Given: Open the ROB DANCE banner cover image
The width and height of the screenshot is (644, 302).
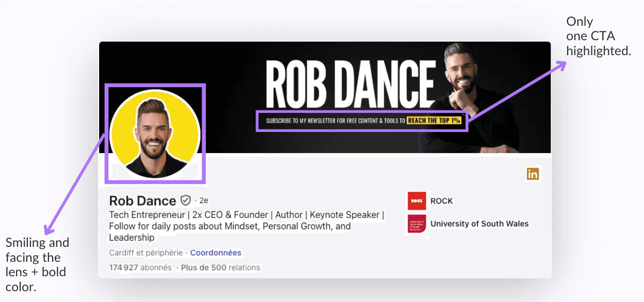Looking at the screenshot, I should click(325, 97).
